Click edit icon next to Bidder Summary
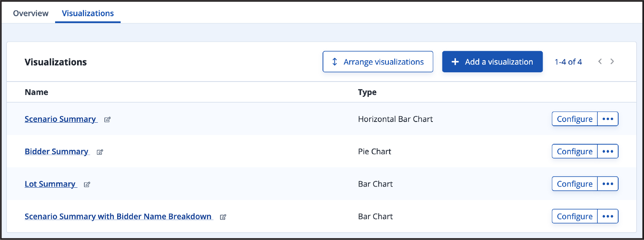Viewport: 644px width, 240px height. click(x=100, y=152)
